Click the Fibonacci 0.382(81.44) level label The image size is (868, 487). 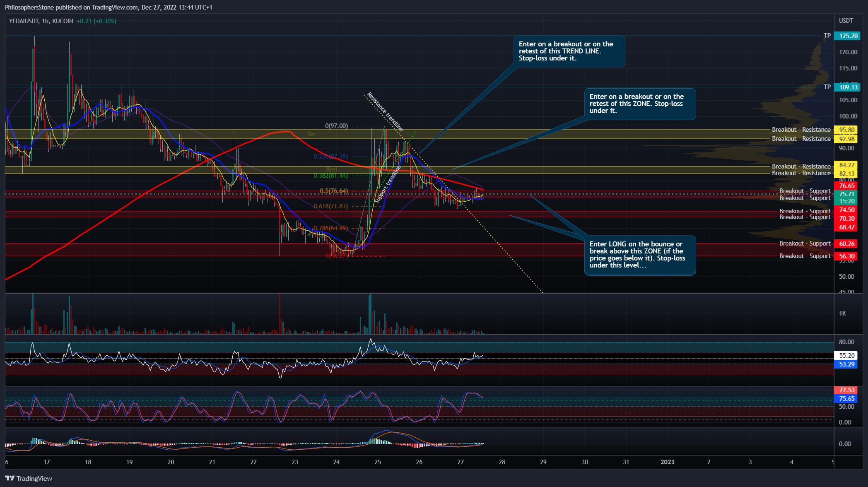click(330, 176)
